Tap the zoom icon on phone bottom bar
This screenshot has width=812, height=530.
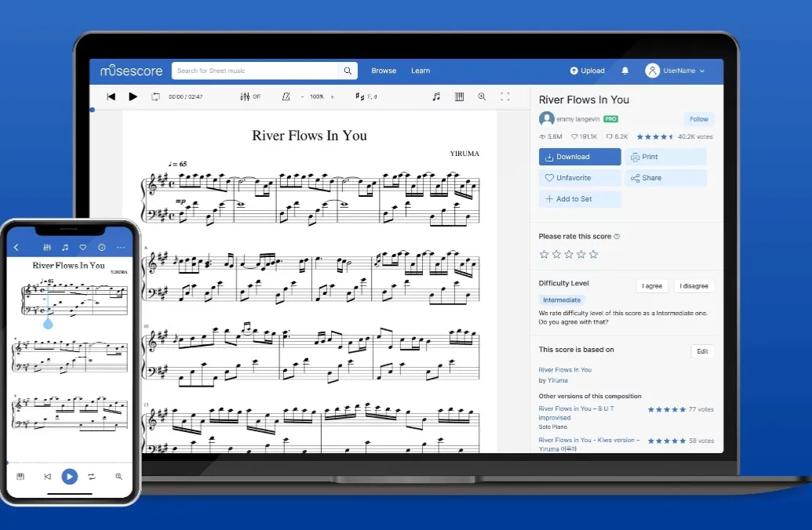[119, 476]
